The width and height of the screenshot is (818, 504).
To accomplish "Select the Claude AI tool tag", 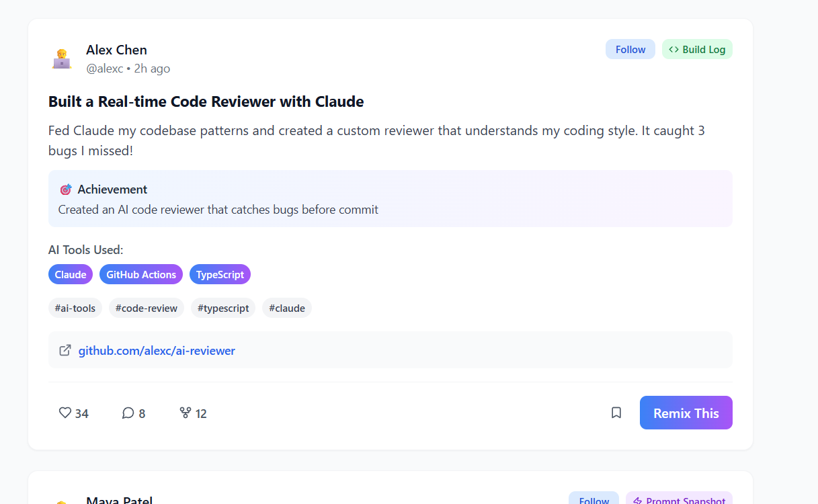I will click(71, 274).
